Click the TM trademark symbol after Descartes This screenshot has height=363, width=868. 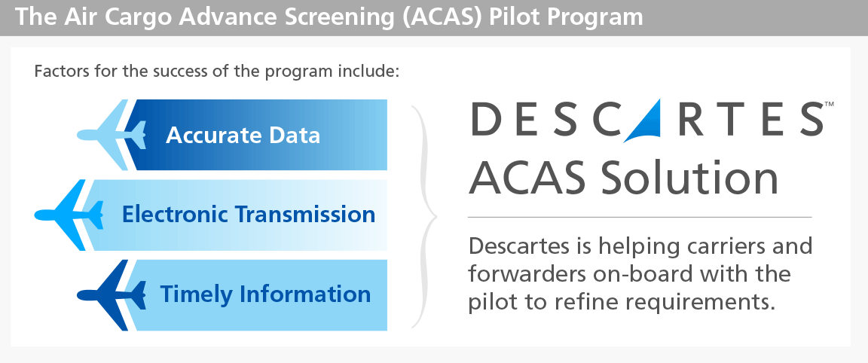pos(829,103)
